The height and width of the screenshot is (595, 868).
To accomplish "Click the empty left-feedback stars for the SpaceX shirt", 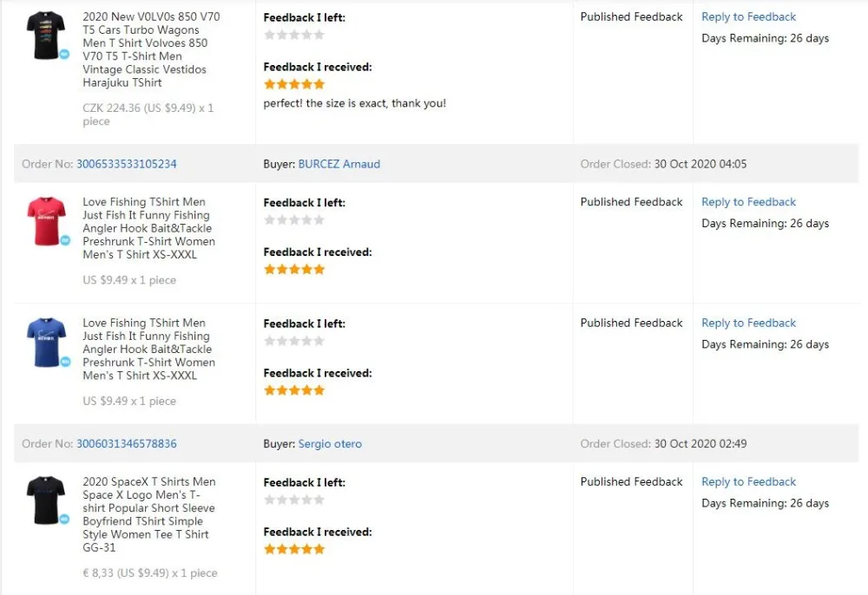I will (294, 500).
